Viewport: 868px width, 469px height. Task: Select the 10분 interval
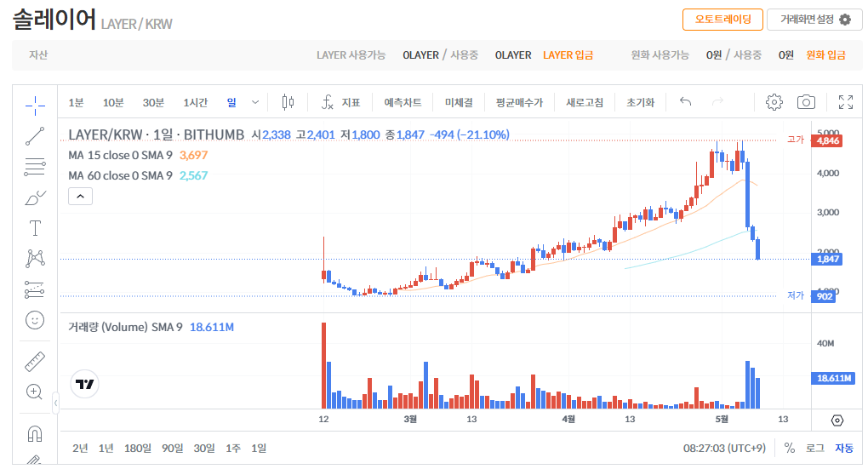[x=113, y=102]
